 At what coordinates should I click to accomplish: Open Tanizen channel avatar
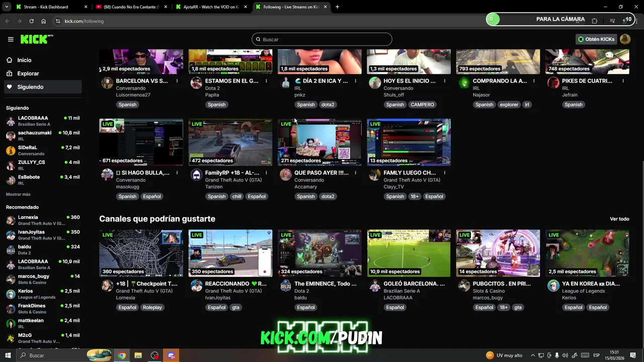tap(196, 175)
